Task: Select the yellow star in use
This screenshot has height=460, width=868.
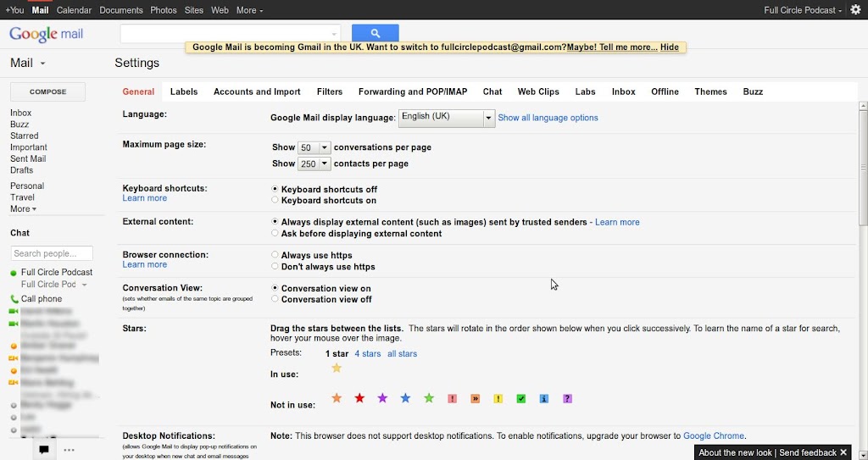Action: click(x=337, y=369)
